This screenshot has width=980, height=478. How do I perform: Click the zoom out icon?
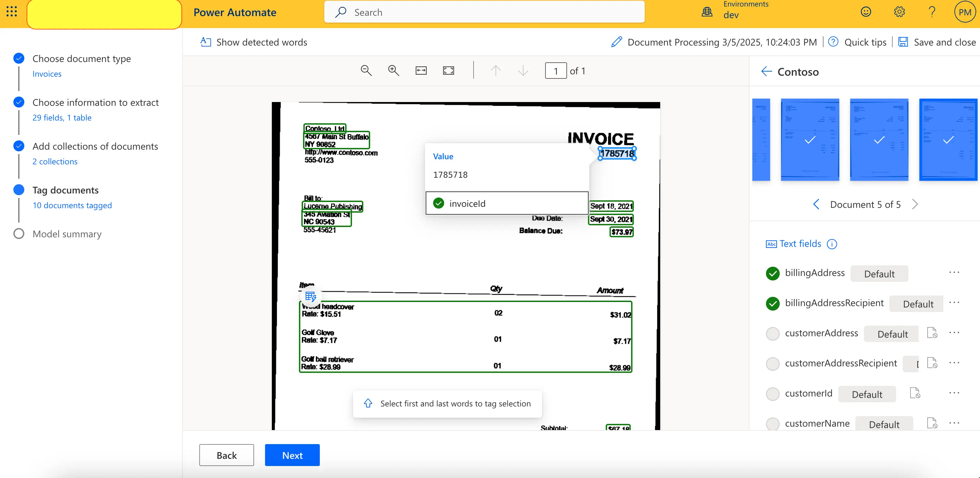point(366,70)
